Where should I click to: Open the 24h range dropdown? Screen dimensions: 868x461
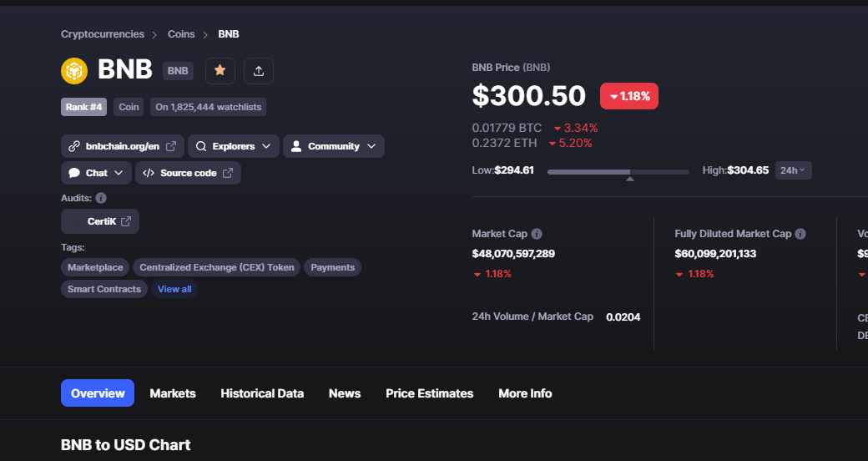pyautogui.click(x=793, y=170)
